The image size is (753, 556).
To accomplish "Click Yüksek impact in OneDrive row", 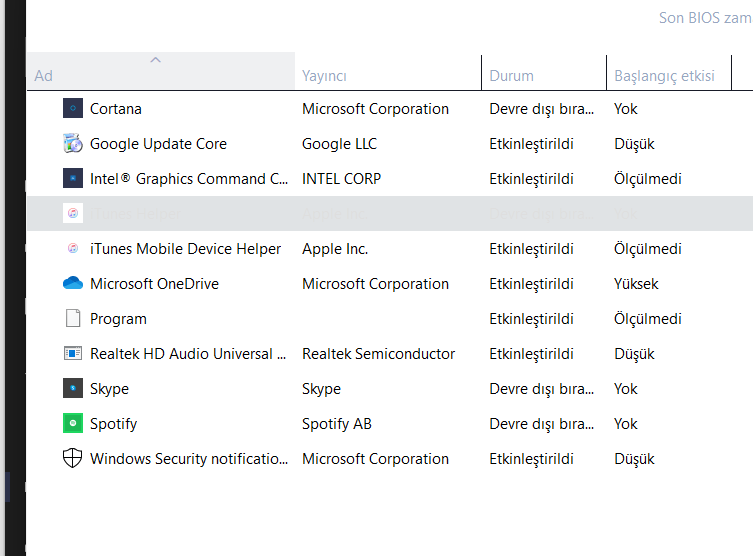I will pyautogui.click(x=636, y=284).
